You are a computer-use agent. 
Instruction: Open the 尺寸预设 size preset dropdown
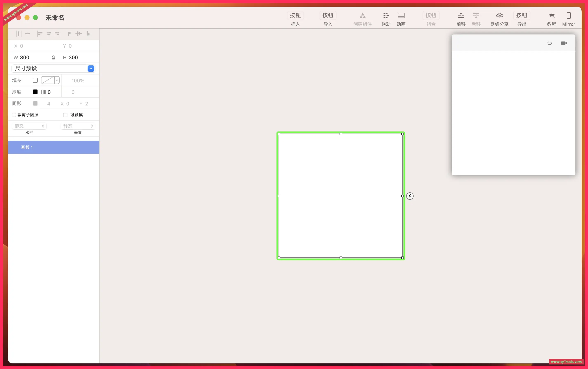click(91, 69)
